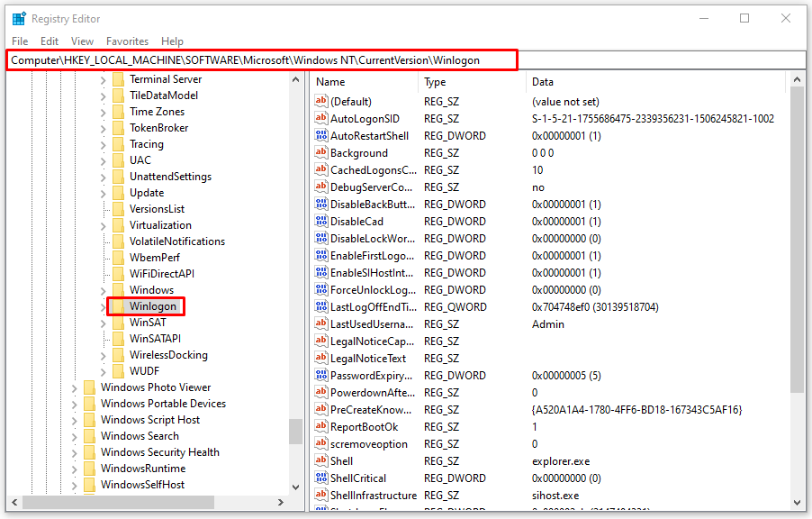Screen dimensions: 812x519
Task: Expand the WindowsSelfHost key
Action: (x=74, y=485)
